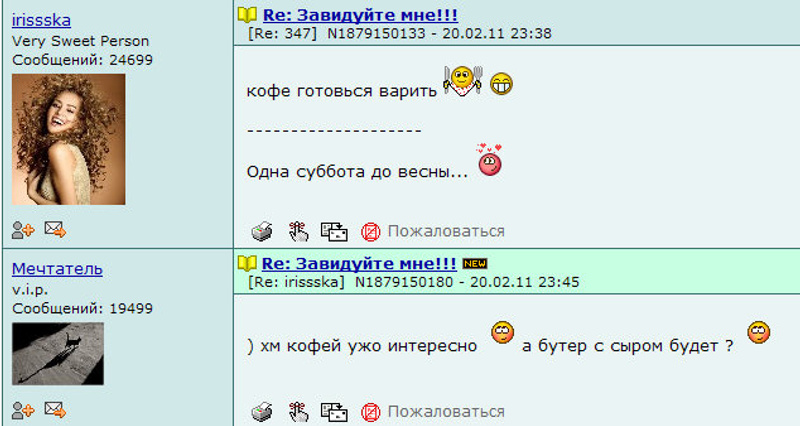
Task: Click book icon beside second post title
Action: click(x=247, y=264)
